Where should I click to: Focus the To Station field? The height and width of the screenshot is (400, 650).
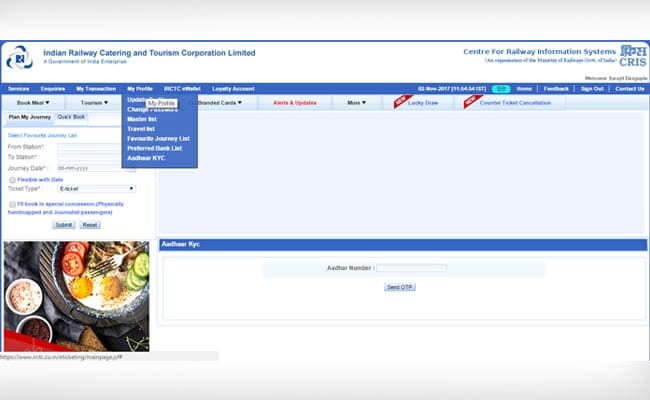[89, 157]
